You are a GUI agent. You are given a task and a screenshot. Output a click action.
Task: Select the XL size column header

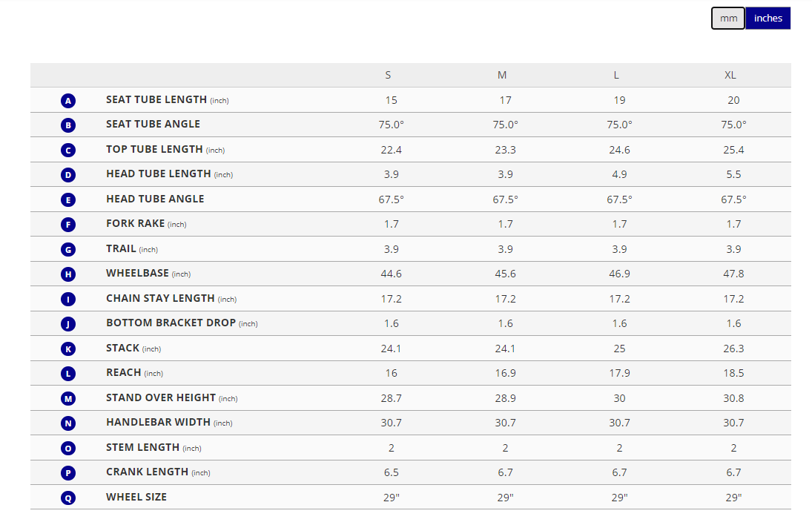click(730, 76)
